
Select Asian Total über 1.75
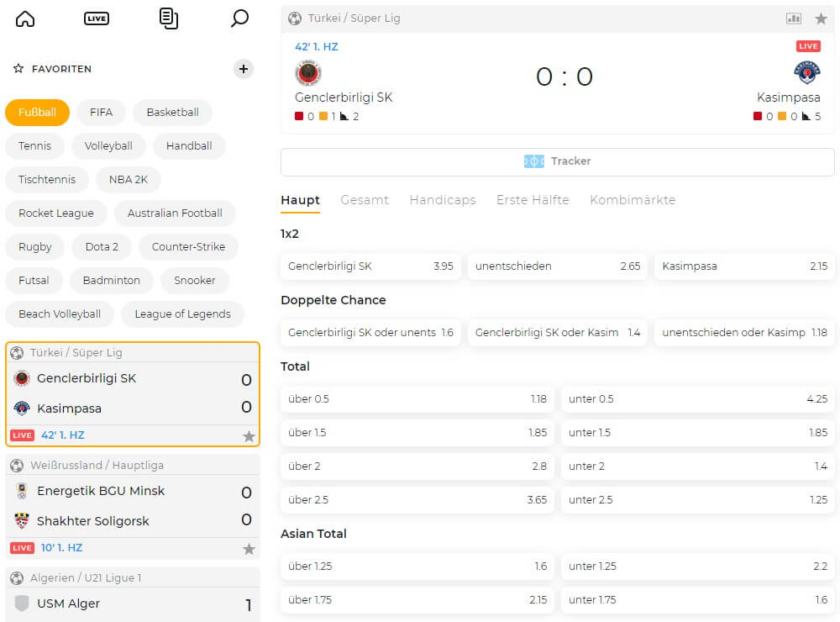pos(417,600)
